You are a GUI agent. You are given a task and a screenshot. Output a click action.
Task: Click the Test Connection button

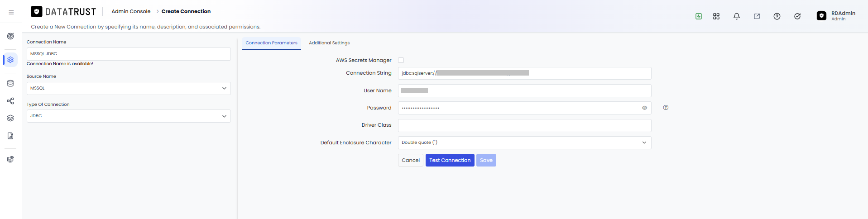pyautogui.click(x=450, y=160)
